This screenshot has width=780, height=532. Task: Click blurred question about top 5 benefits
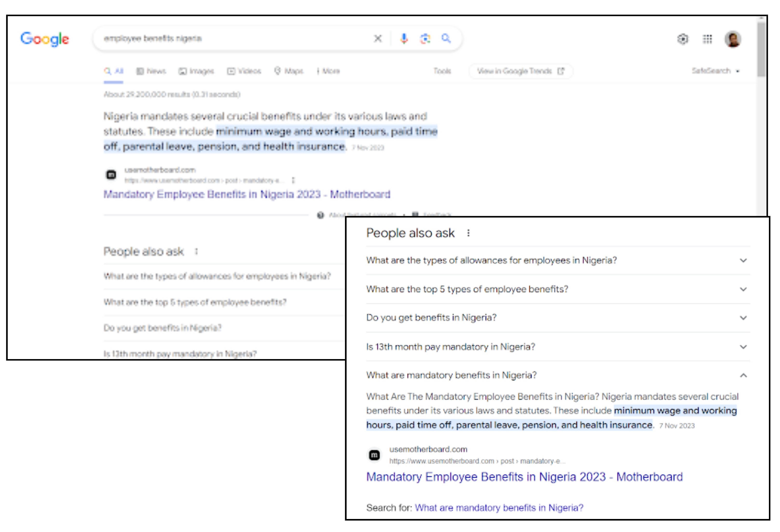(195, 302)
